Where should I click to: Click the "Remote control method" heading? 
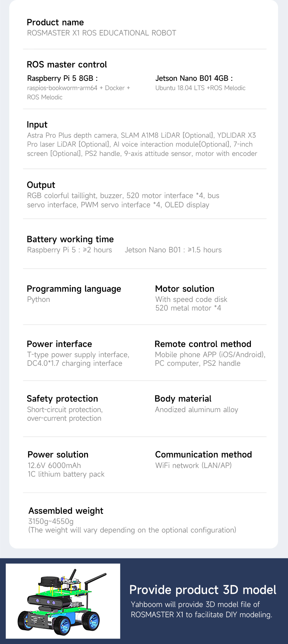tap(203, 344)
